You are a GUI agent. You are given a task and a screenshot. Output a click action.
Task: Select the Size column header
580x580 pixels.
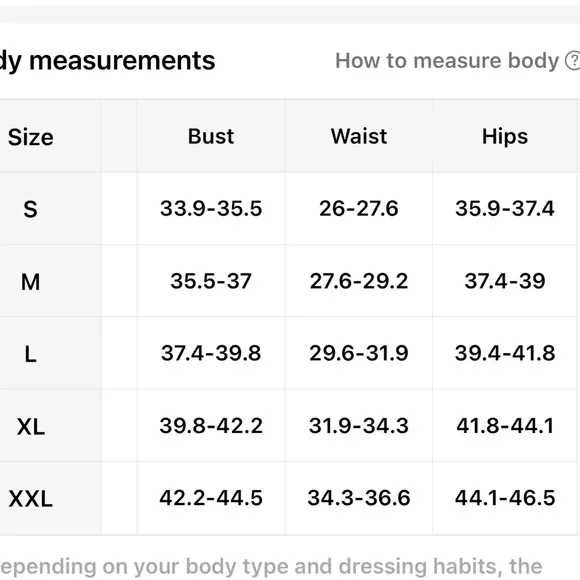point(31,137)
